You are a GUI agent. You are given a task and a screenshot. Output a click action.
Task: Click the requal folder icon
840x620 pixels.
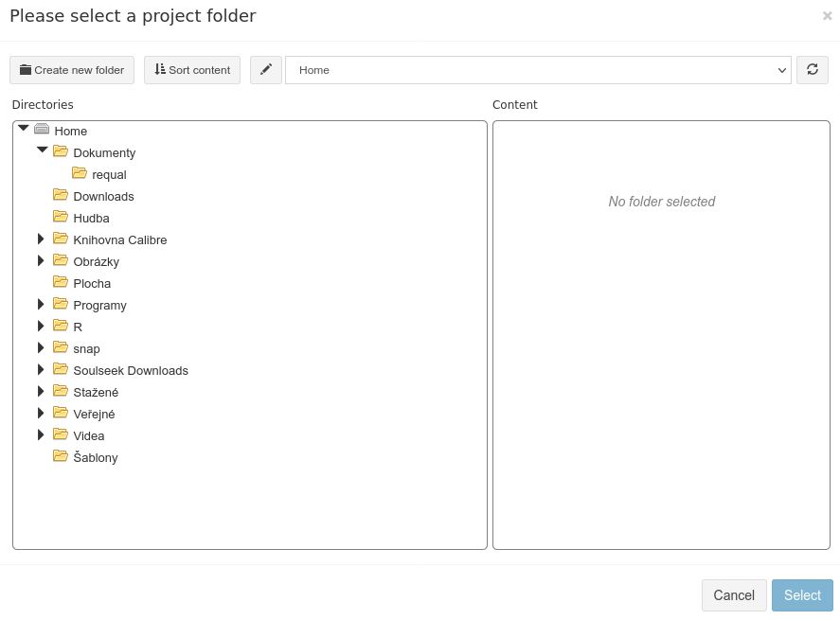[x=80, y=173]
